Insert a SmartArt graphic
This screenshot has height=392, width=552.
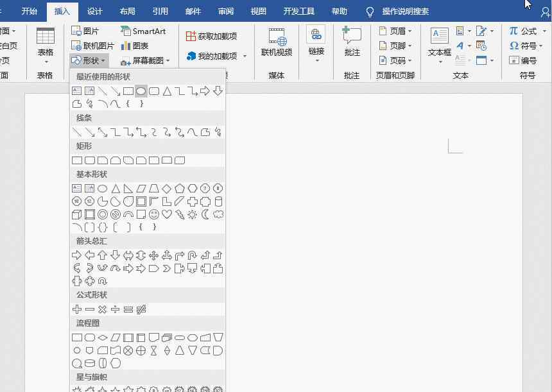[143, 31]
